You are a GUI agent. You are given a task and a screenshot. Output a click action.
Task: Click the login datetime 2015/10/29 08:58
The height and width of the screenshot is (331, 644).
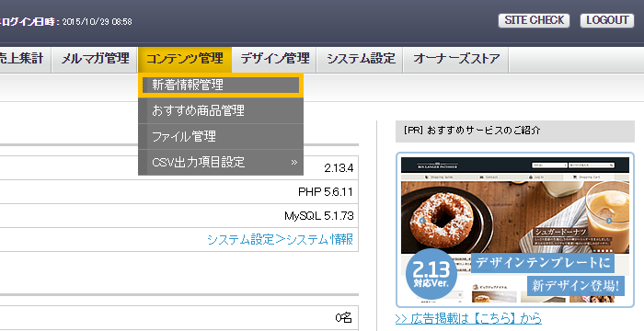98,22
